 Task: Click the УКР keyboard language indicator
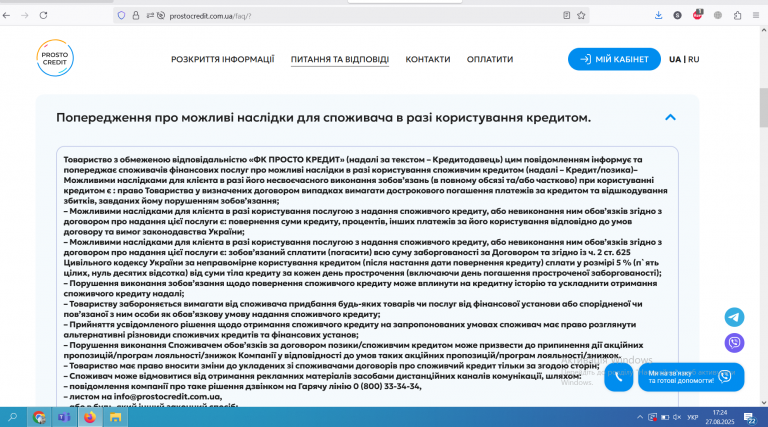[693, 417]
